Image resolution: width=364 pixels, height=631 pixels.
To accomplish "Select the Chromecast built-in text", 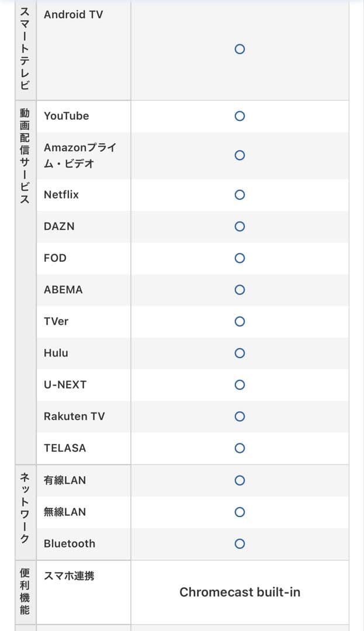I will tap(240, 592).
